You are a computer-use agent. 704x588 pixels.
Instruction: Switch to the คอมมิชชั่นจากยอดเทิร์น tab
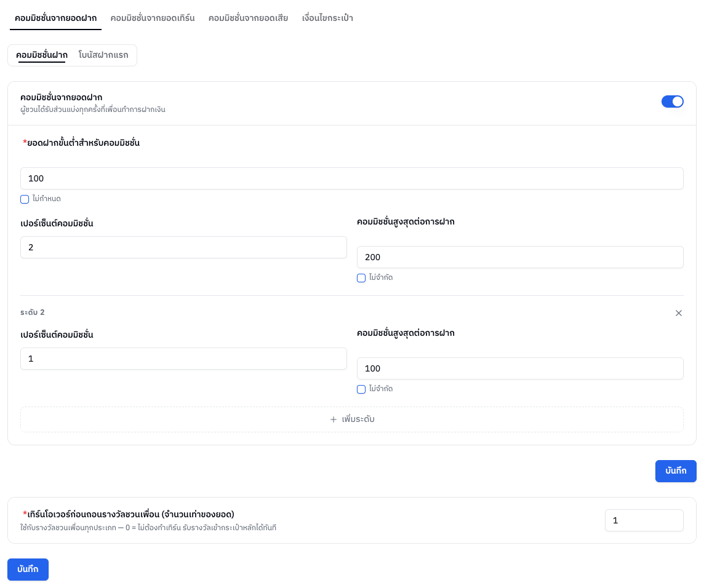pos(153,18)
